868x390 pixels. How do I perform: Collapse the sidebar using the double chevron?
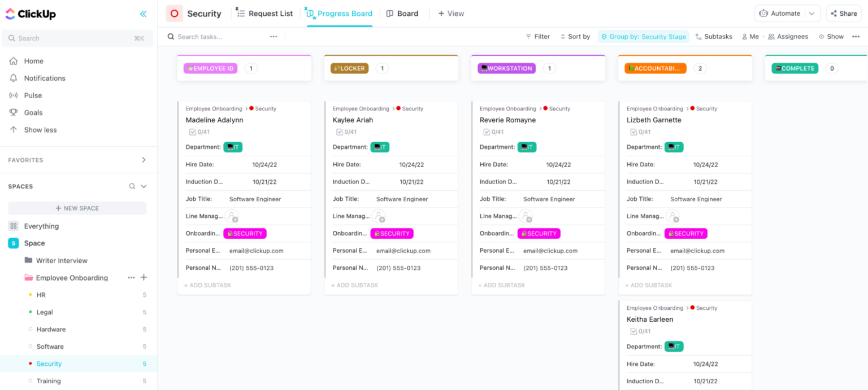pyautogui.click(x=143, y=14)
